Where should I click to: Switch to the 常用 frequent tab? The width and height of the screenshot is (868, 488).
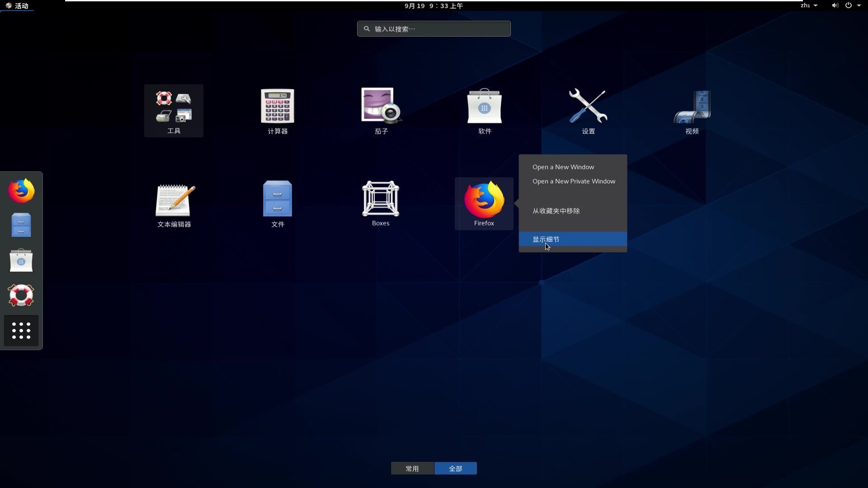coord(412,469)
